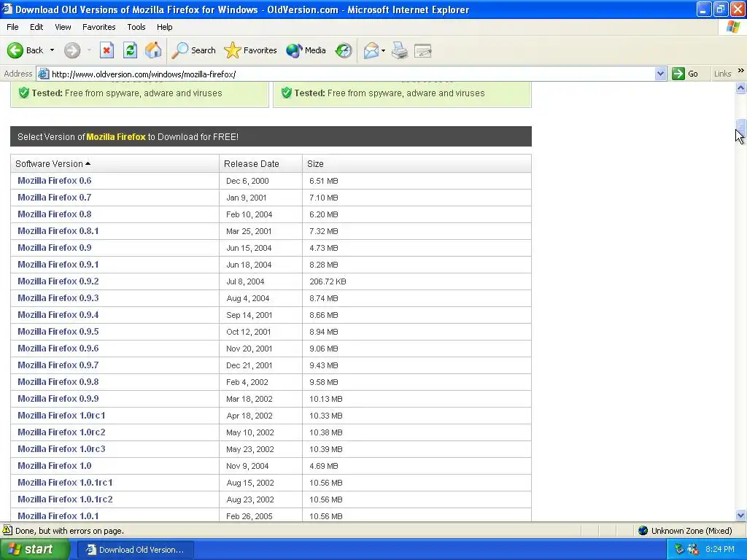This screenshot has height=560, width=747.
Task: Expand the Links toolbar chevron
Action: point(741,71)
